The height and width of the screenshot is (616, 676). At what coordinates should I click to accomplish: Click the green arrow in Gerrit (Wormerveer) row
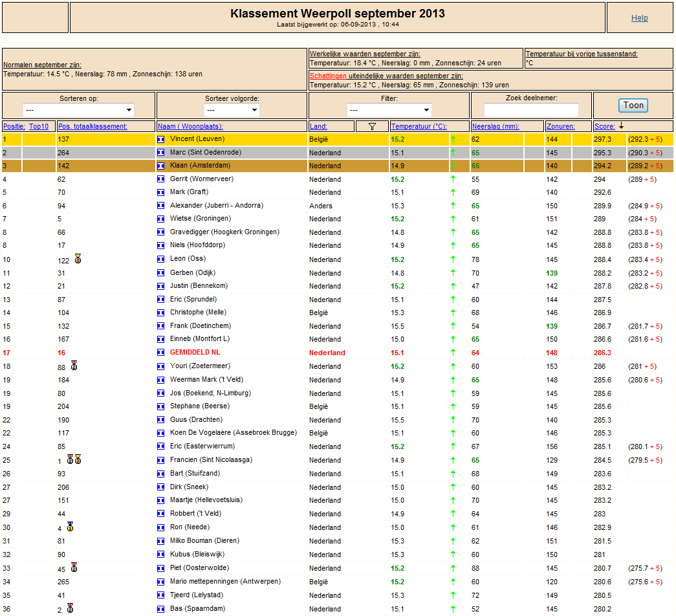tap(453, 179)
